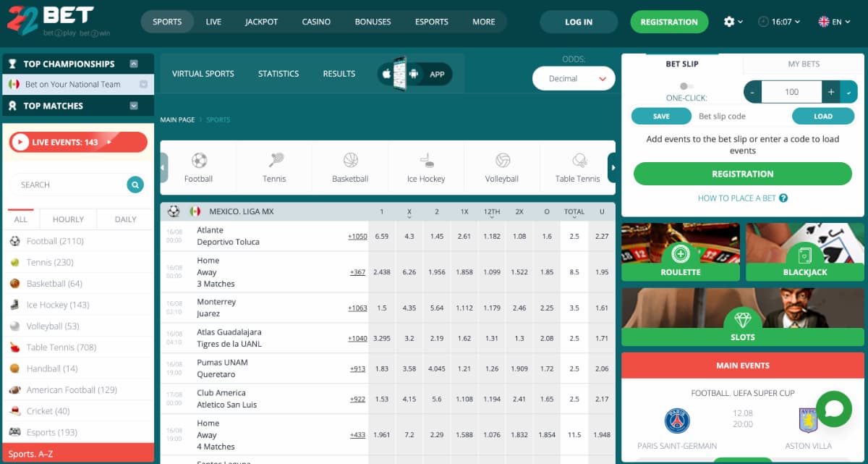
Task: Click the Aston Villa crest
Action: coord(808,421)
